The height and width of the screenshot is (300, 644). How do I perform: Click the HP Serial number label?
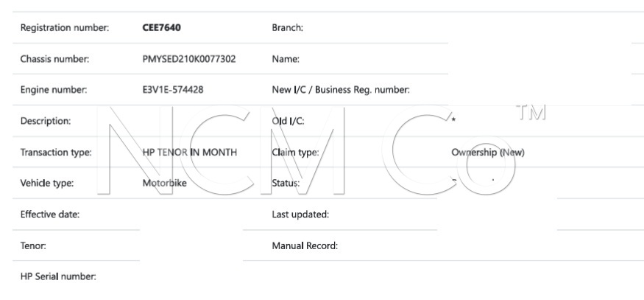(58, 277)
